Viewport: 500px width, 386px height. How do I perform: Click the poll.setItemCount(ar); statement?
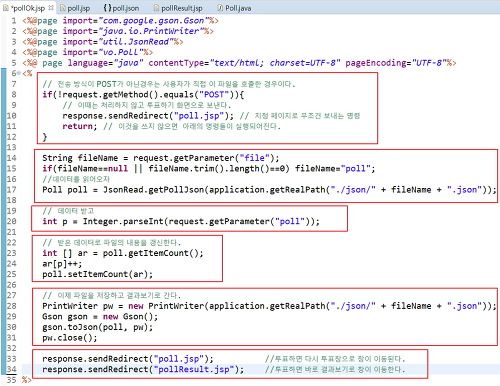[97, 274]
